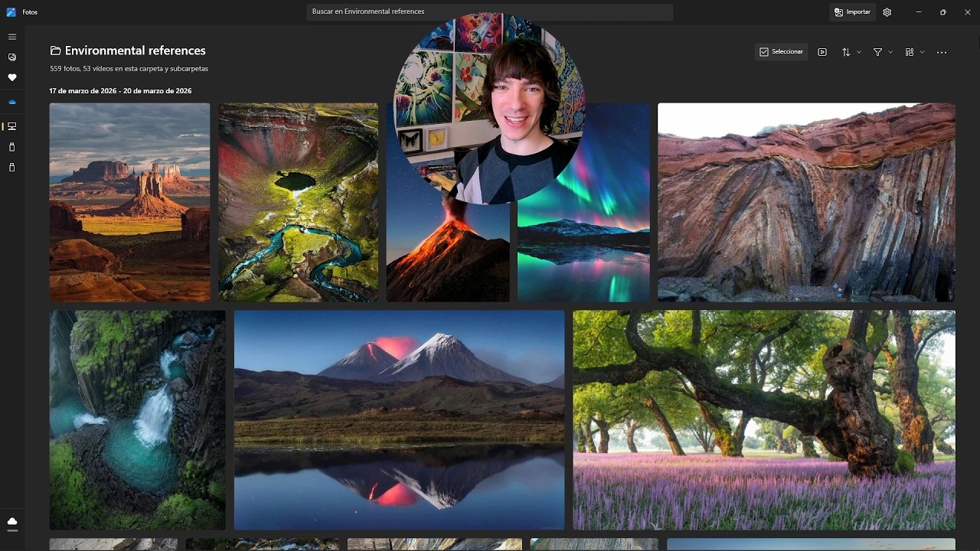Maximize or restore the Fotos window
The image size is (980, 551).
click(x=943, y=12)
